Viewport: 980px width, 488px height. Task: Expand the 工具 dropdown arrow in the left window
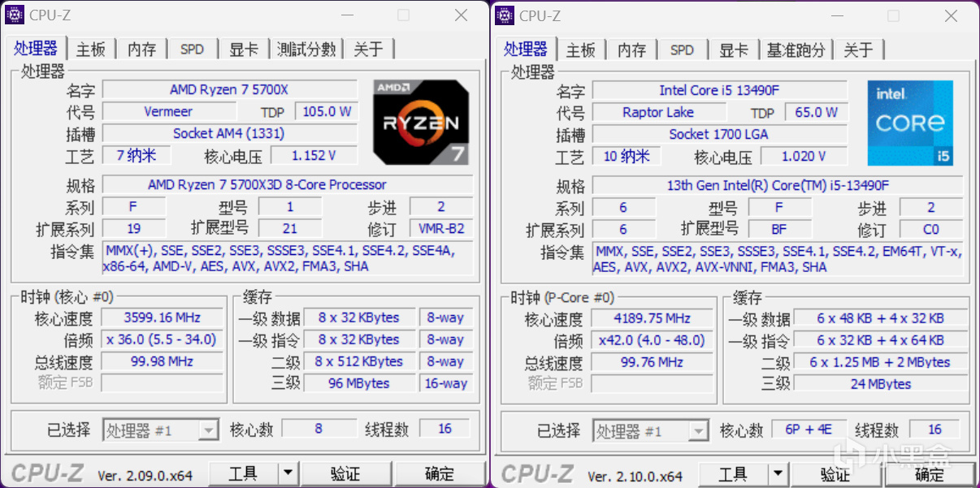click(288, 473)
